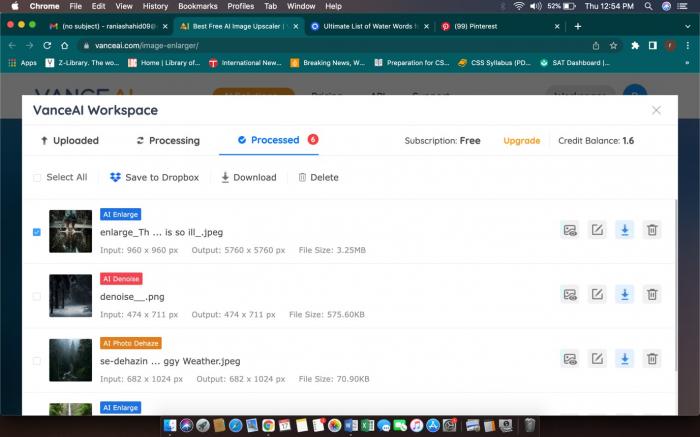Preview the denoise png result
The image size is (700, 437).
click(570, 294)
